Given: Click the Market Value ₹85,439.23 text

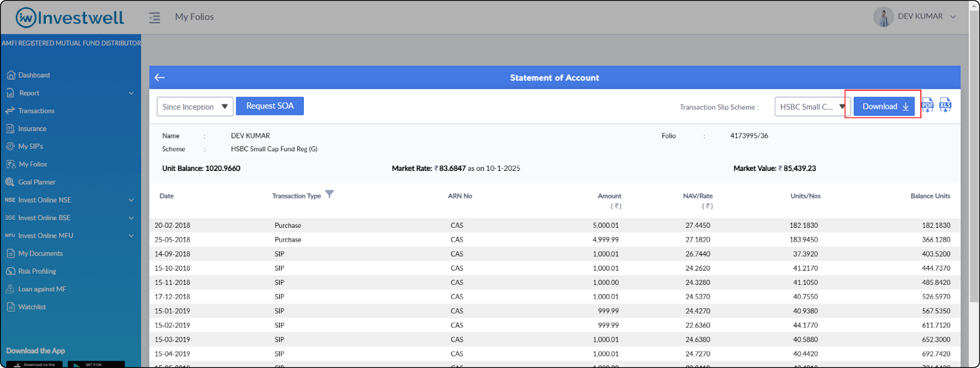Looking at the screenshot, I should [775, 168].
